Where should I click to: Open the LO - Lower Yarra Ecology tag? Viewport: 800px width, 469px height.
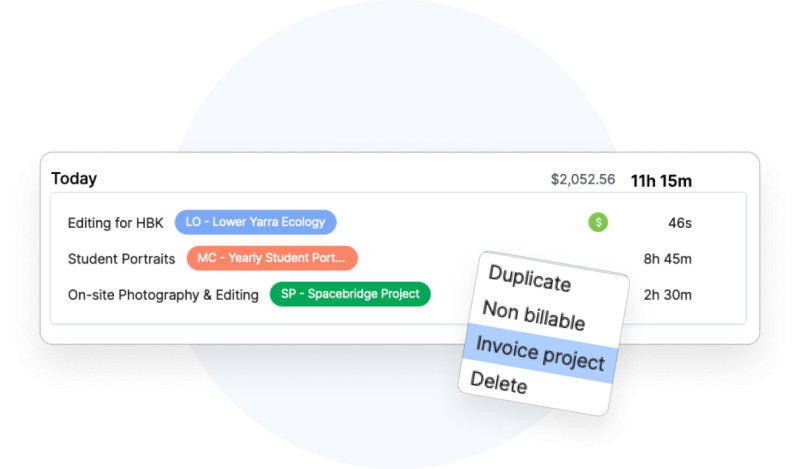(256, 222)
